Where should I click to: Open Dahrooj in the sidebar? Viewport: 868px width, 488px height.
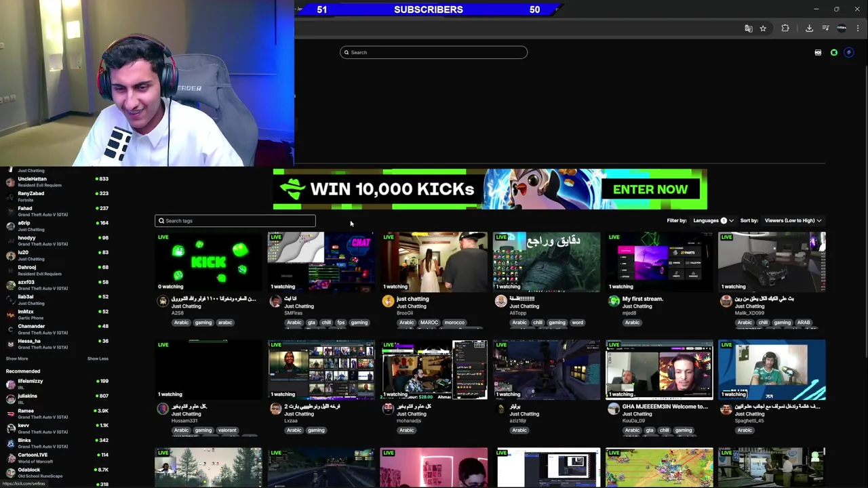pyautogui.click(x=58, y=270)
